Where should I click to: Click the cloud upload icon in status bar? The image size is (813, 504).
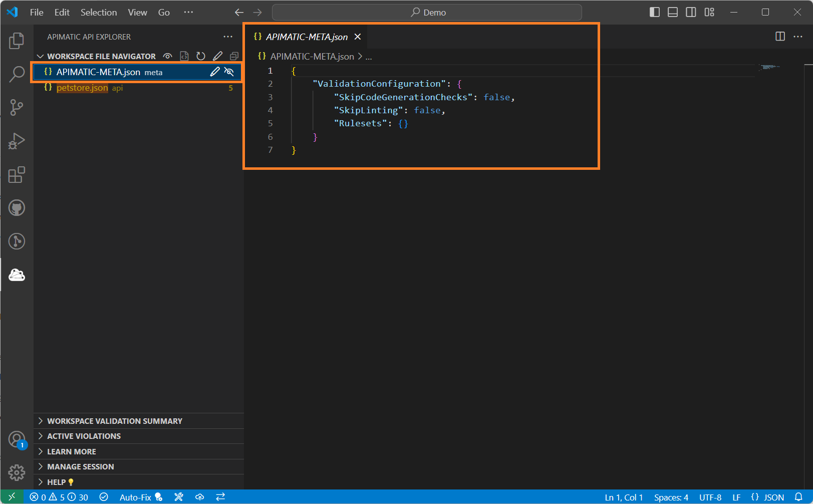coord(199,497)
